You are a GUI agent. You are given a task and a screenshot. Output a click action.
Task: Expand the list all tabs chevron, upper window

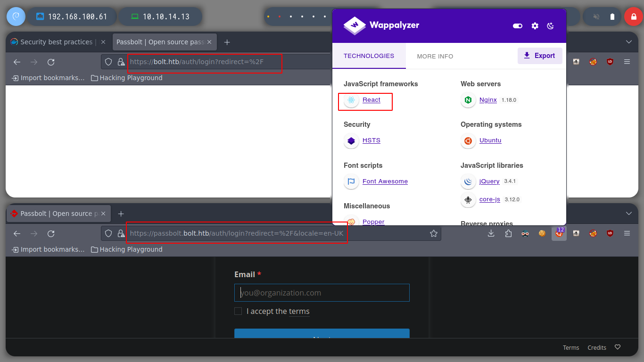628,42
